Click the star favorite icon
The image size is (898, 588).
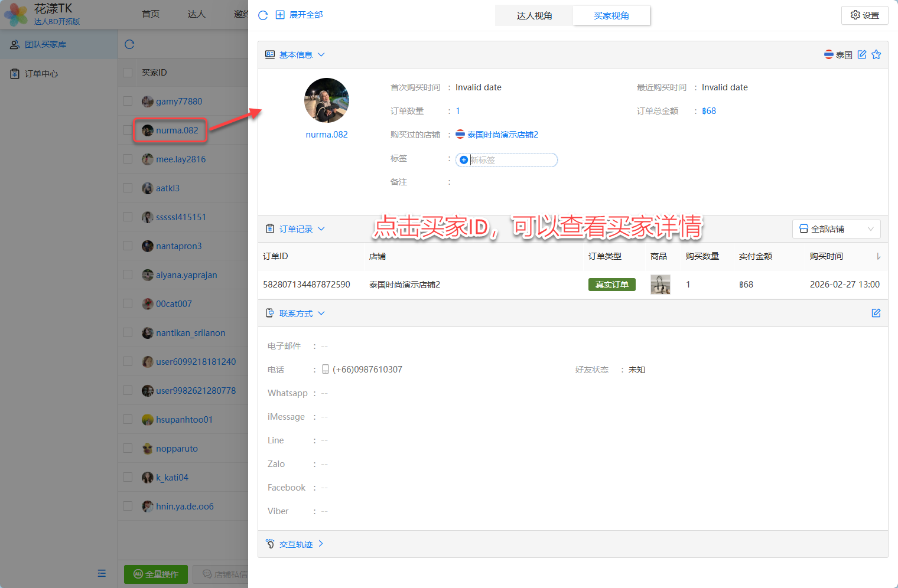point(876,54)
